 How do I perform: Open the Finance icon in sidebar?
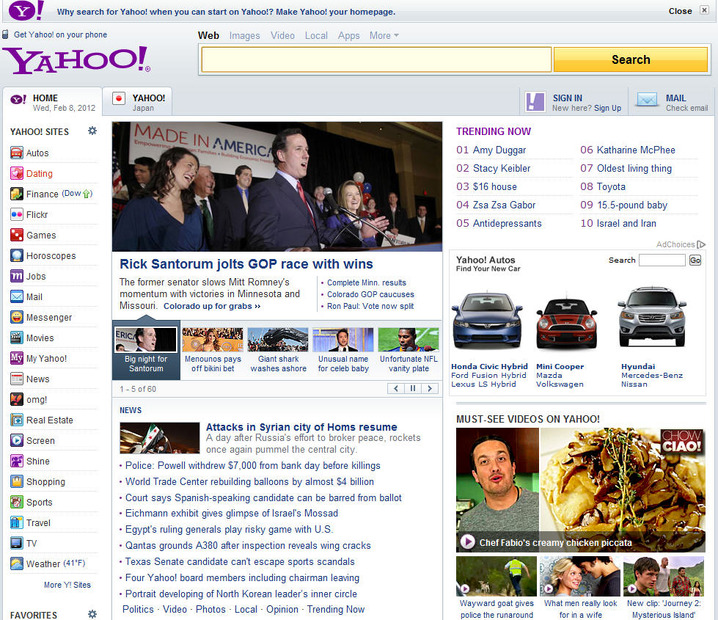pos(16,194)
